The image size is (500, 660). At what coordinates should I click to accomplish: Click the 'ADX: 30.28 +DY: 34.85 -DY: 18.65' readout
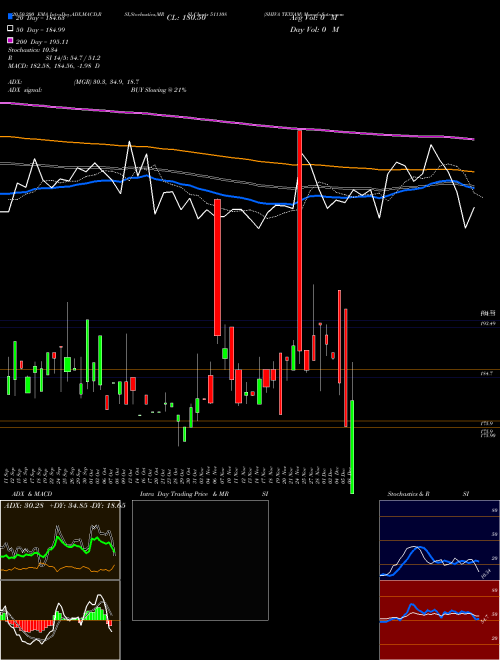click(64, 506)
